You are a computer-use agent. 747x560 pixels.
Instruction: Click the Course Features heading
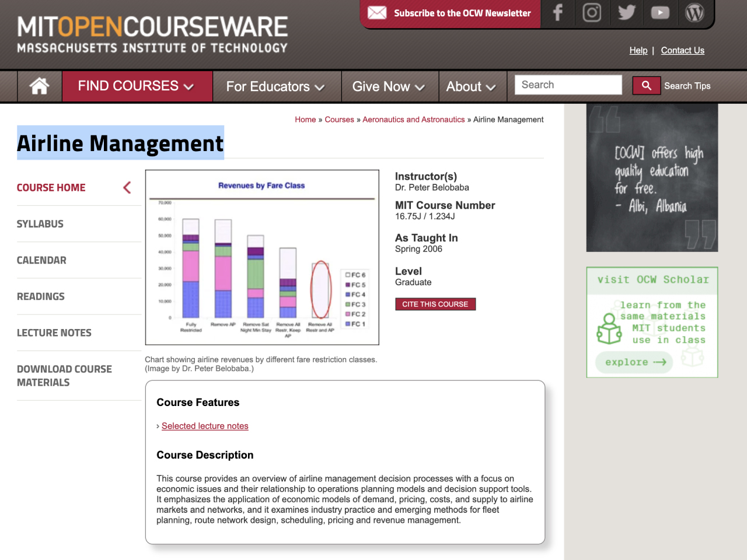click(198, 402)
